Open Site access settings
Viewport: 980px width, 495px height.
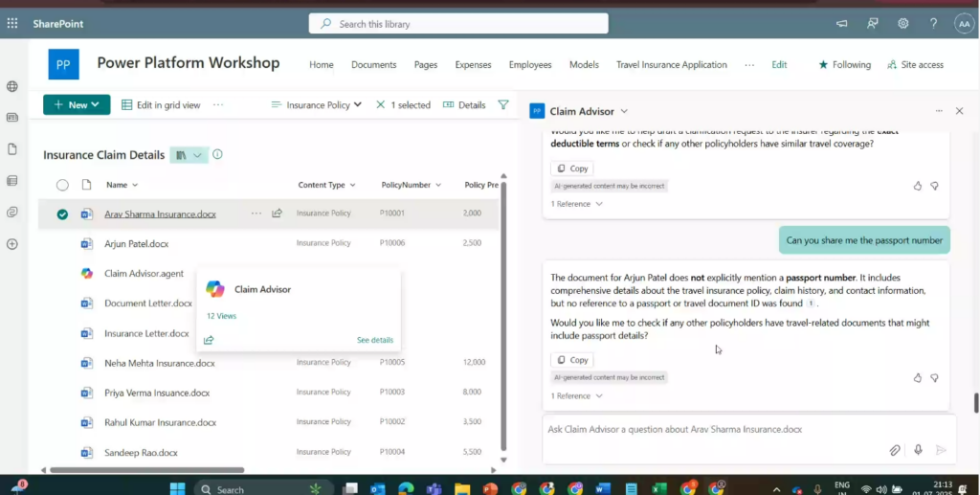(x=915, y=64)
